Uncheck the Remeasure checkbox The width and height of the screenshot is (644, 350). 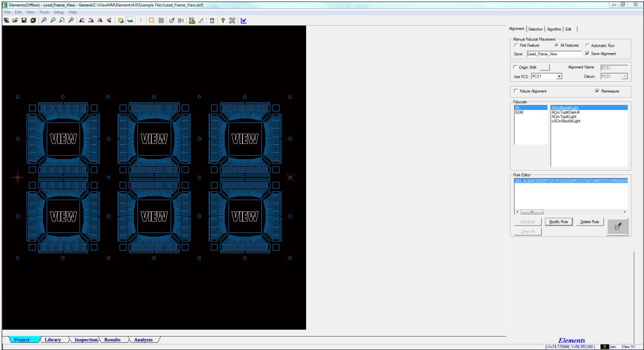coord(598,91)
